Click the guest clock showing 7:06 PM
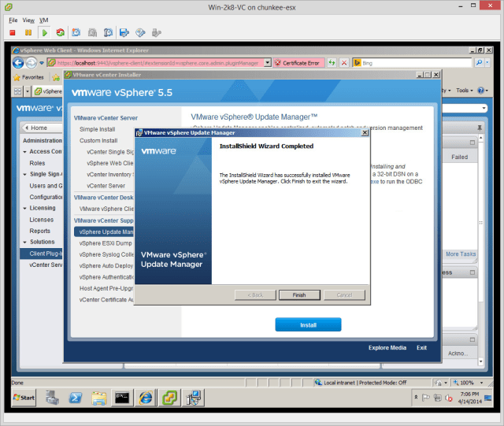The height and width of the screenshot is (426, 504). (469, 395)
